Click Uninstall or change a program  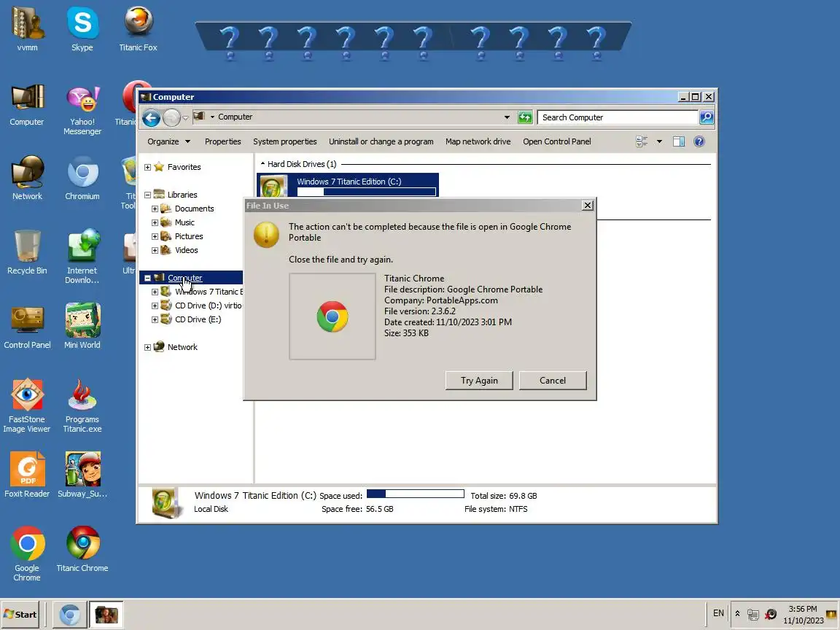(381, 141)
